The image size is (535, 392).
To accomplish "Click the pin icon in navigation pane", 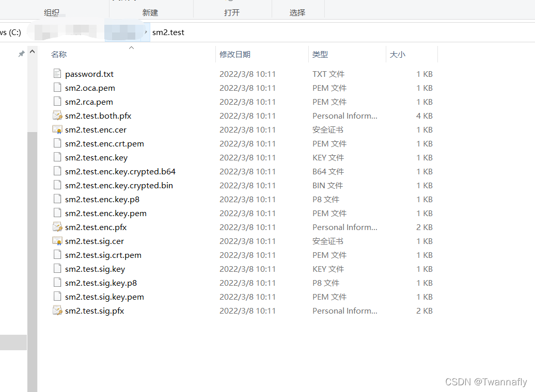I will click(21, 54).
